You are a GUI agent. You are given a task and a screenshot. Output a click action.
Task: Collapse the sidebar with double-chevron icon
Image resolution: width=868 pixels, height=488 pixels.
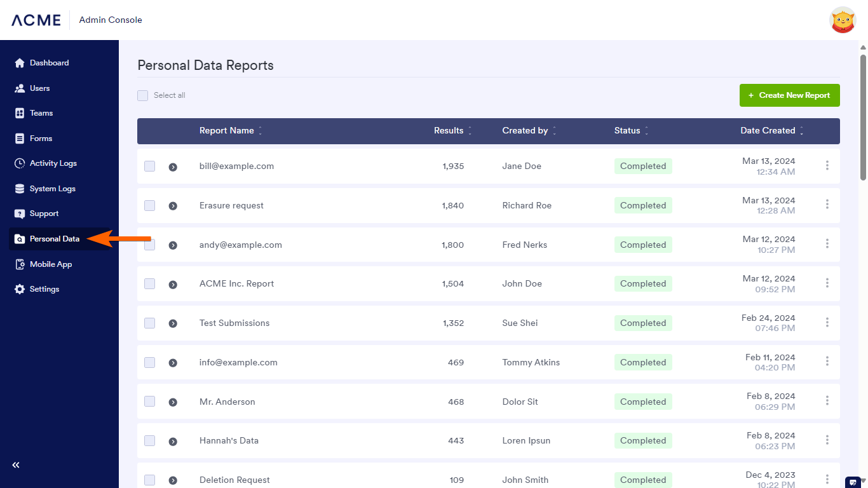coord(16,465)
